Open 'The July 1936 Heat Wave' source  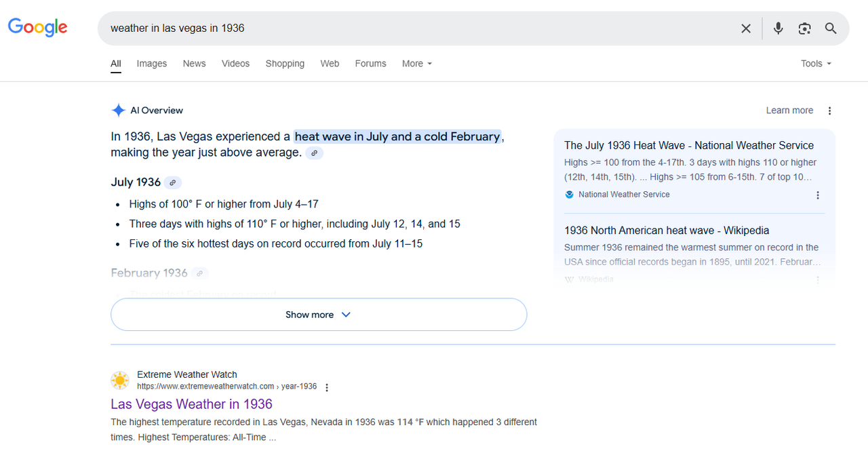(689, 145)
